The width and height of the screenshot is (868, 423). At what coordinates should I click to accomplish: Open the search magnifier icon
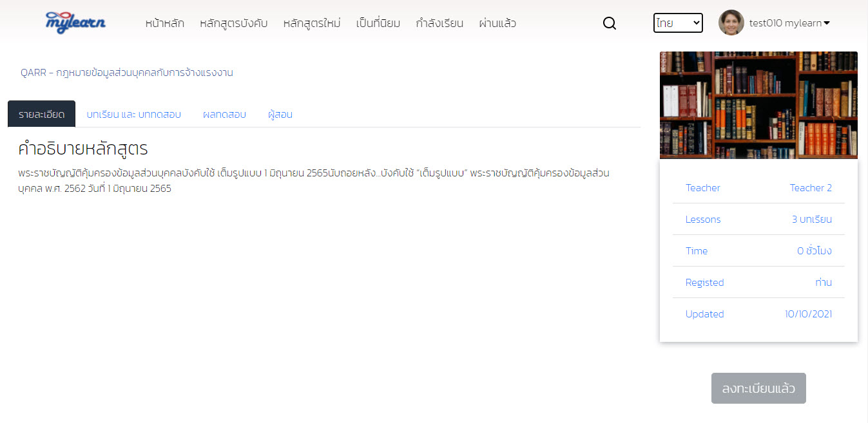pos(610,23)
